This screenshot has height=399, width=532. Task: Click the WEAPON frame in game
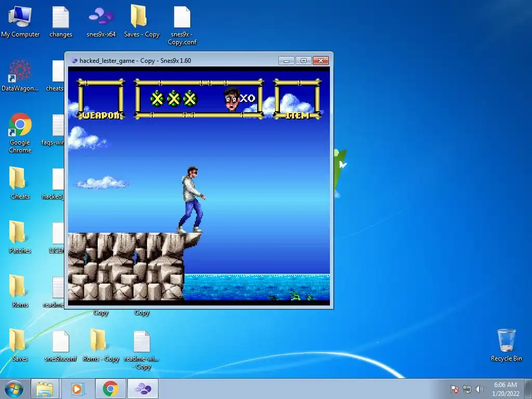point(101,99)
